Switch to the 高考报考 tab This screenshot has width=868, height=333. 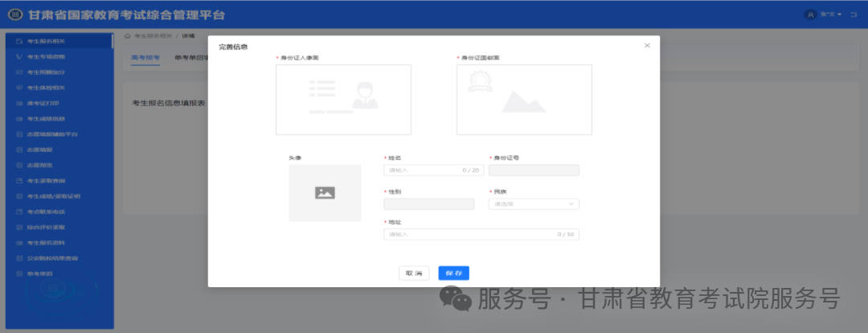tap(145, 58)
